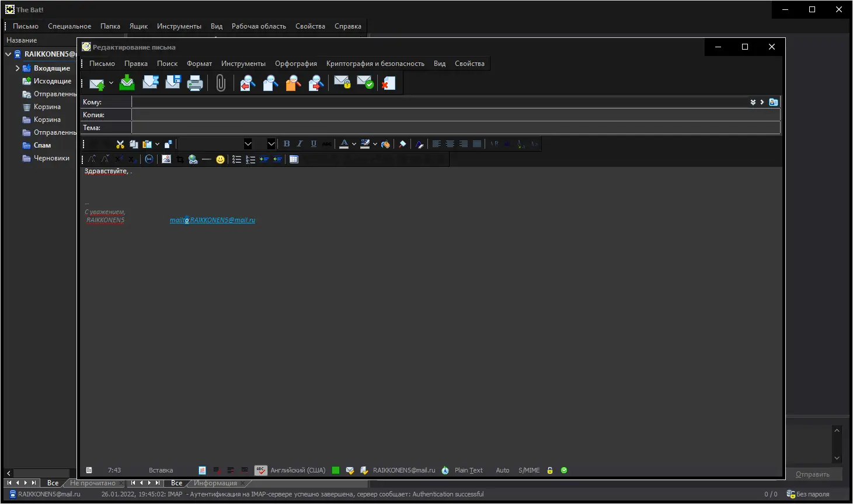Open the Формат menu
Viewport: 853px width, 504px height.
click(x=199, y=64)
